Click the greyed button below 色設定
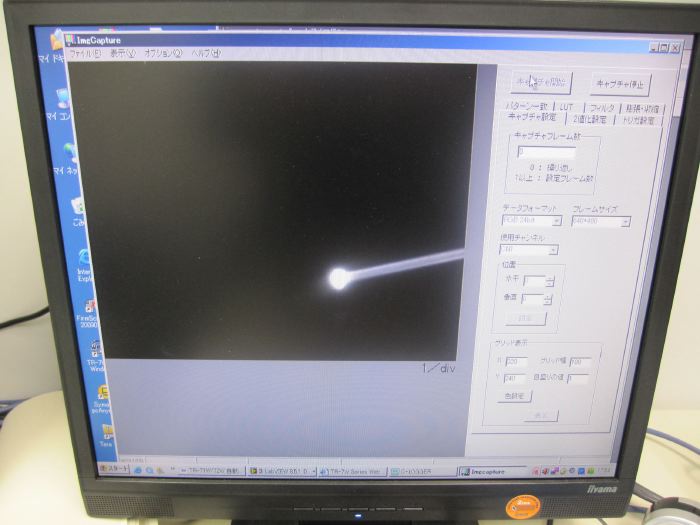The height and width of the screenshot is (525, 700). 541,416
